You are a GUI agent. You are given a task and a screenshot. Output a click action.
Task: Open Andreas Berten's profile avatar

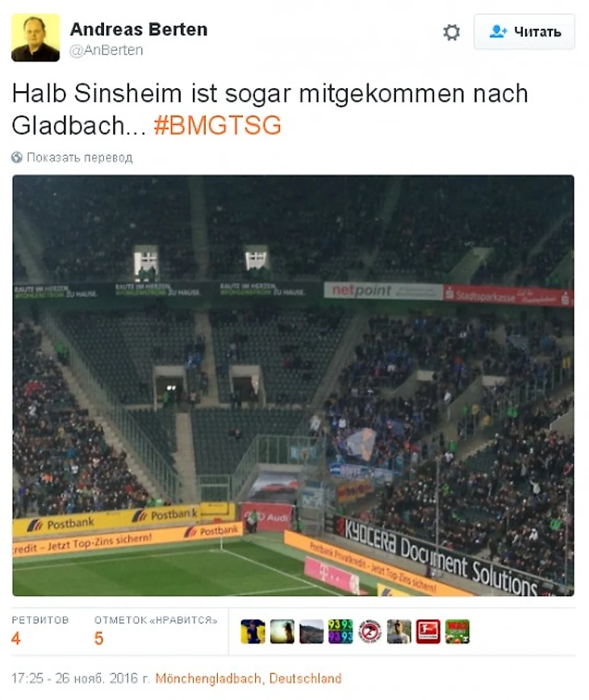[36, 37]
